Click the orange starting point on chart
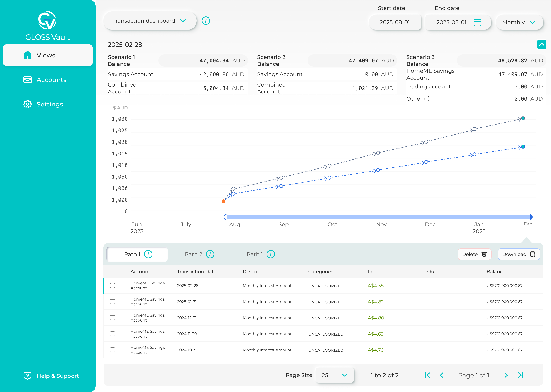Screen dimensions: 551x392 tap(223, 201)
